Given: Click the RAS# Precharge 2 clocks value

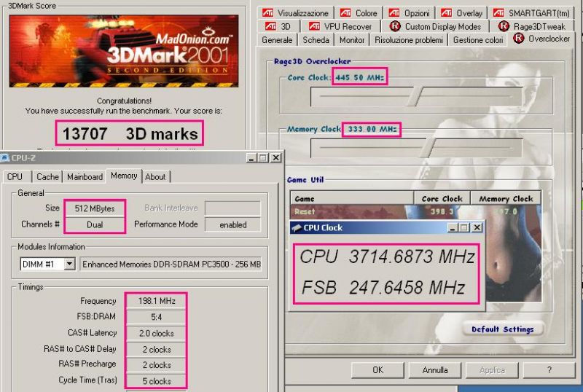Looking at the screenshot, I should (157, 365).
